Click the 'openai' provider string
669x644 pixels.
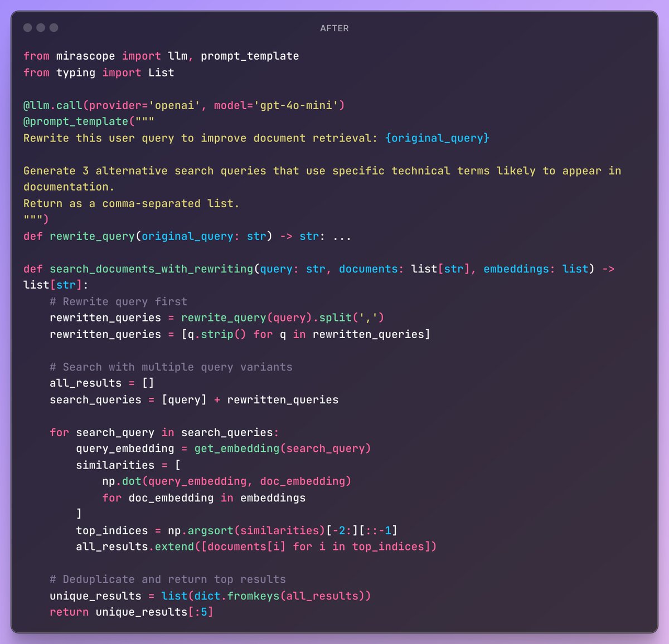click(174, 105)
